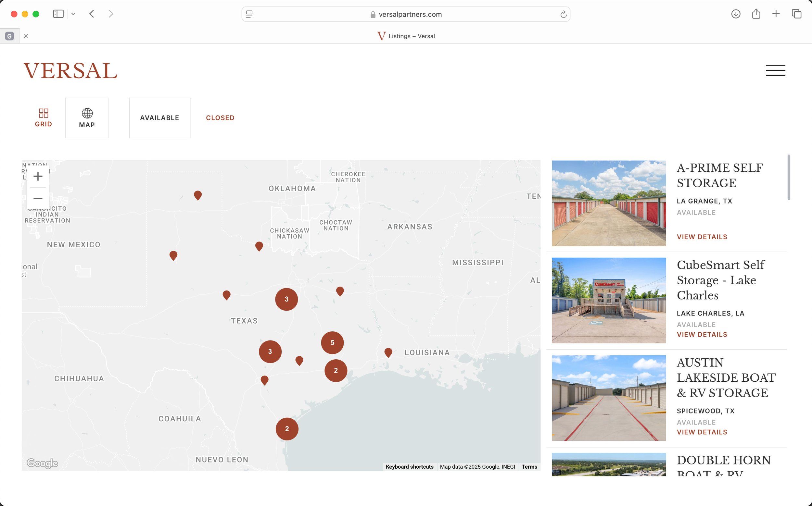Show Closed listings

coord(220,118)
